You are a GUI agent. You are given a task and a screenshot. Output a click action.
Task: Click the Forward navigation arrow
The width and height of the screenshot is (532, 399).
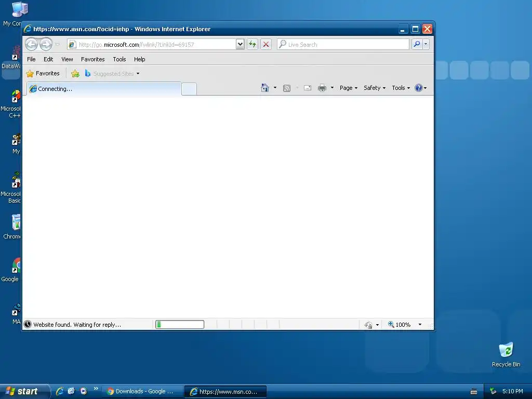[46, 44]
